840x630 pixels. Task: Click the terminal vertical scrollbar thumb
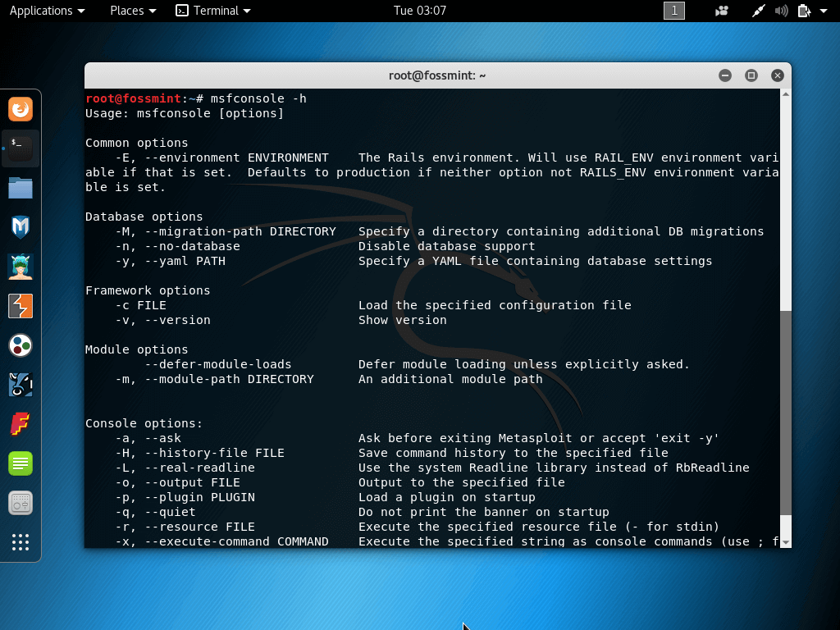point(785,413)
